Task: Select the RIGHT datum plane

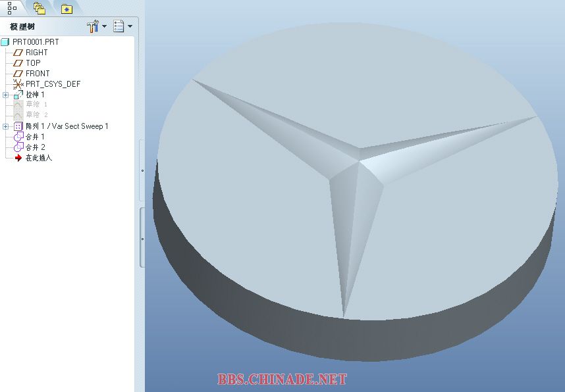Action: click(36, 53)
